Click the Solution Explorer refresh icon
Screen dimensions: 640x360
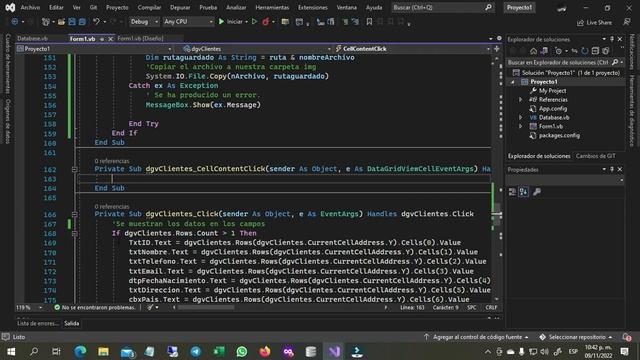pos(584,51)
